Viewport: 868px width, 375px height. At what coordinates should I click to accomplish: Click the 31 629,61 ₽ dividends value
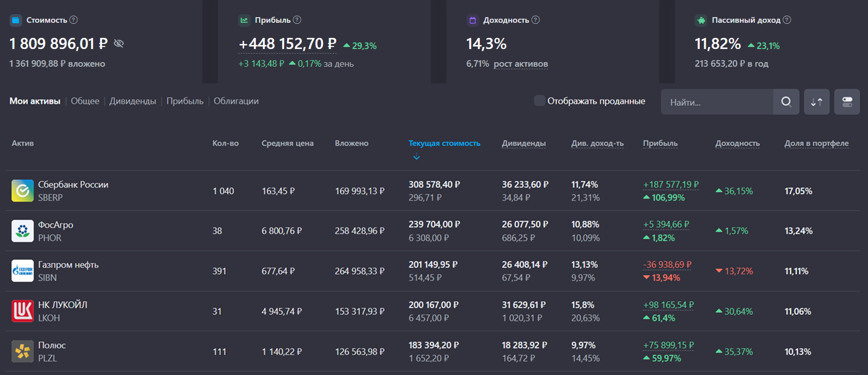[x=524, y=305]
